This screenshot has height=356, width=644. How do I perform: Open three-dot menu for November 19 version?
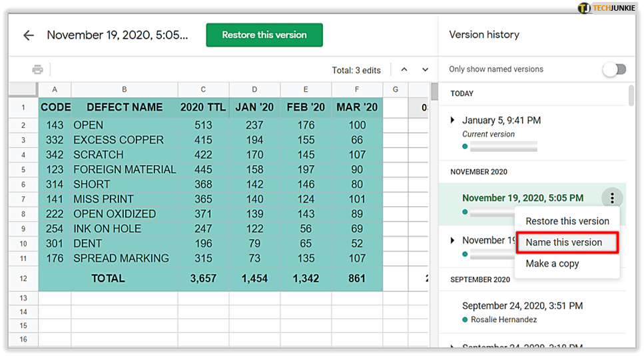pos(611,198)
